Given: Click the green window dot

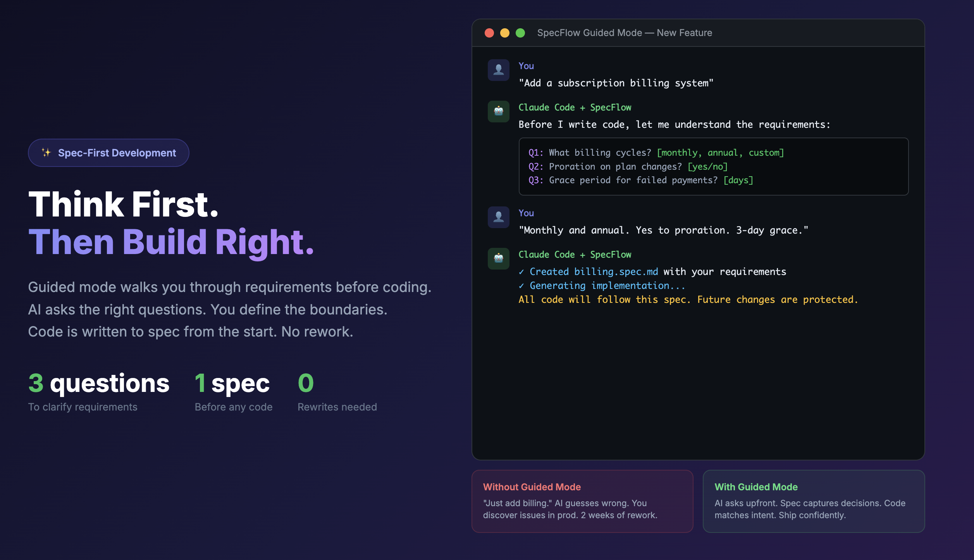Looking at the screenshot, I should click(x=520, y=33).
